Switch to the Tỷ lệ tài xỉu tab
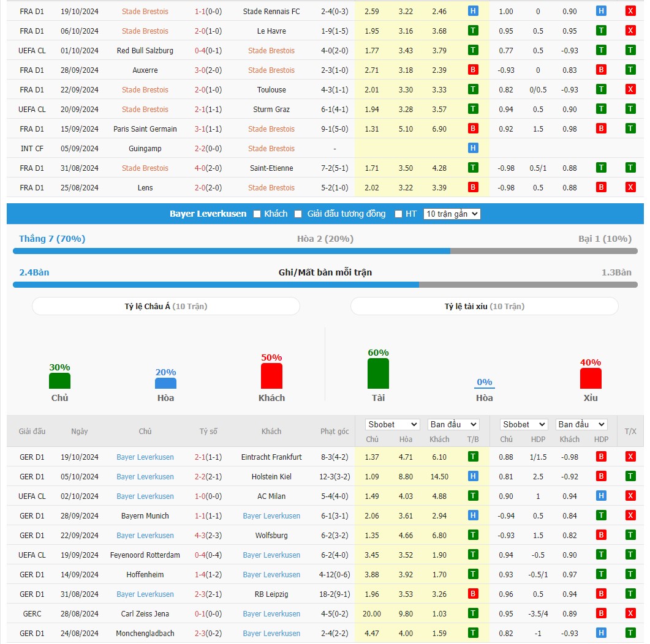This screenshot has height=644, width=650. tap(484, 307)
